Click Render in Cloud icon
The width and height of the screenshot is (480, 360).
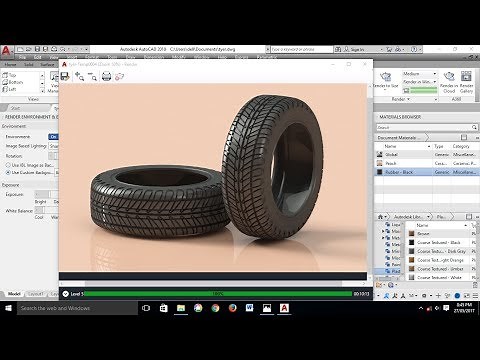coord(449,77)
